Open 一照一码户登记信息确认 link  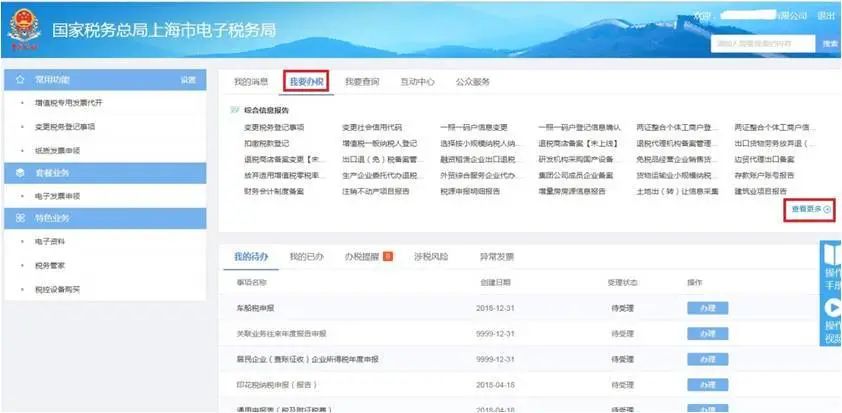[579, 128]
